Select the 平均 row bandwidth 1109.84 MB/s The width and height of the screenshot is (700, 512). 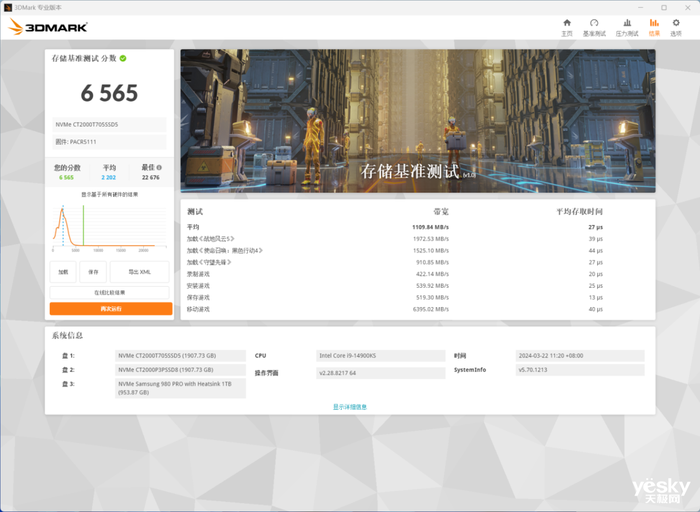tap(430, 227)
